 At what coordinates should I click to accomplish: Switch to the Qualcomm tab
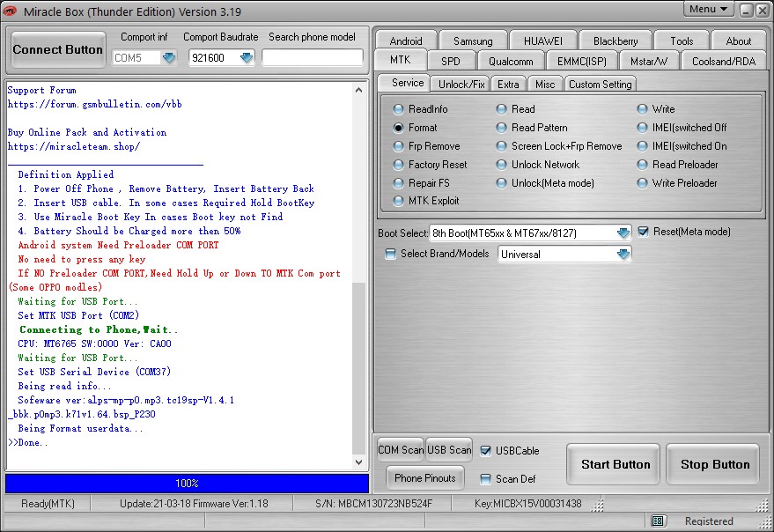(511, 62)
